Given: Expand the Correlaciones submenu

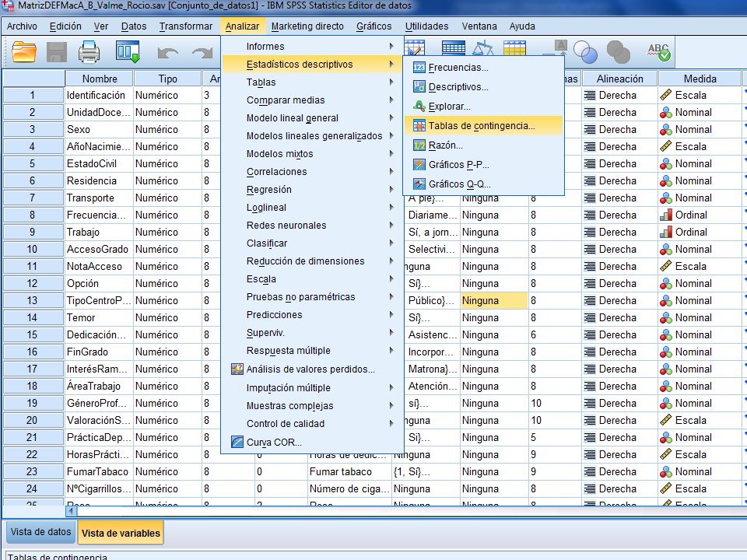Looking at the screenshot, I should (x=311, y=171).
